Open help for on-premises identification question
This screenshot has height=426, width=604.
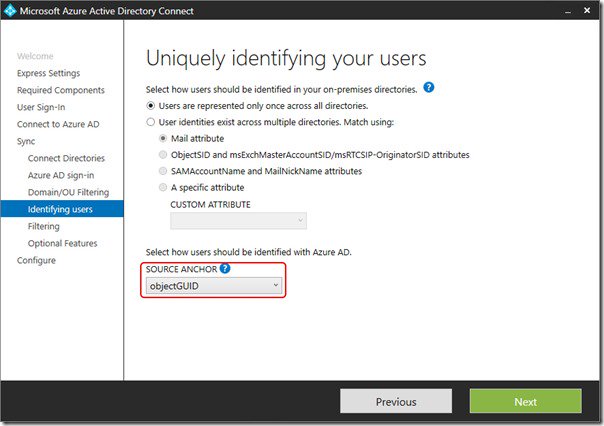(x=428, y=87)
